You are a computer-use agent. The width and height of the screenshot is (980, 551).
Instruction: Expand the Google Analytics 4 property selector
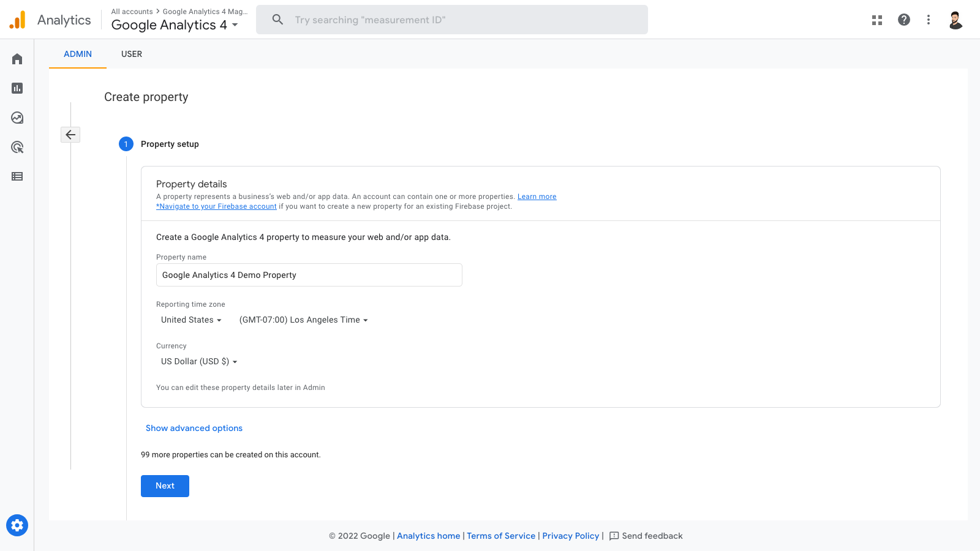point(175,25)
